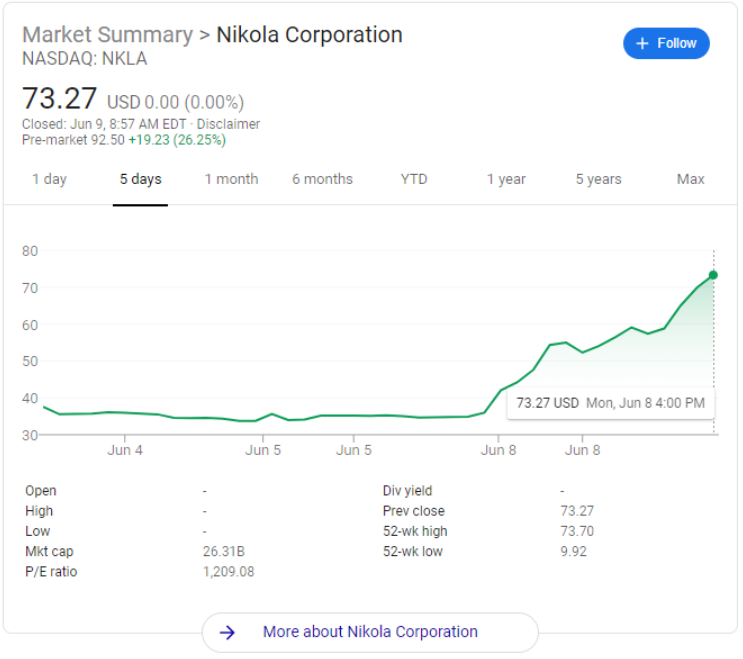Click the NASDAQ: NKLA ticker text
Viewport: 743px width, 659px height.
click(x=85, y=59)
